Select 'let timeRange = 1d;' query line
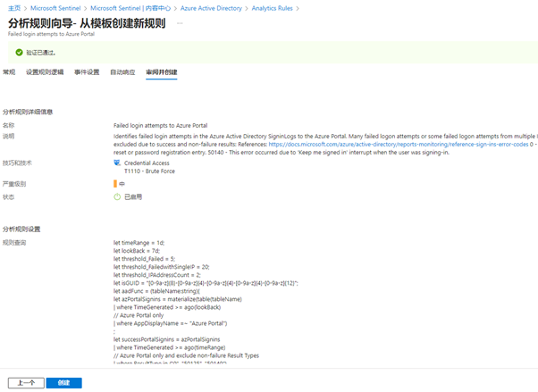Viewport: 538px width, 392px height. click(139, 243)
